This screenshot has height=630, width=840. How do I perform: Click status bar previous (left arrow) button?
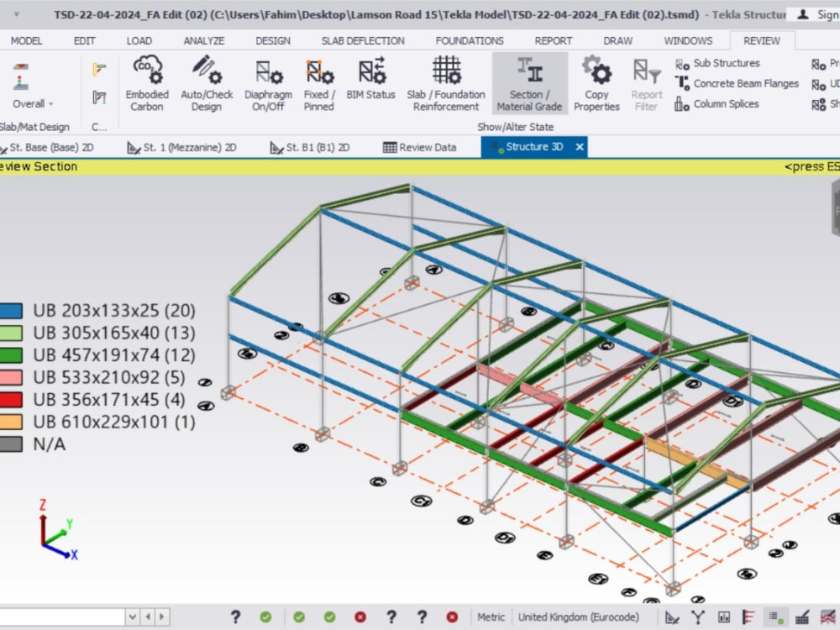point(148,617)
